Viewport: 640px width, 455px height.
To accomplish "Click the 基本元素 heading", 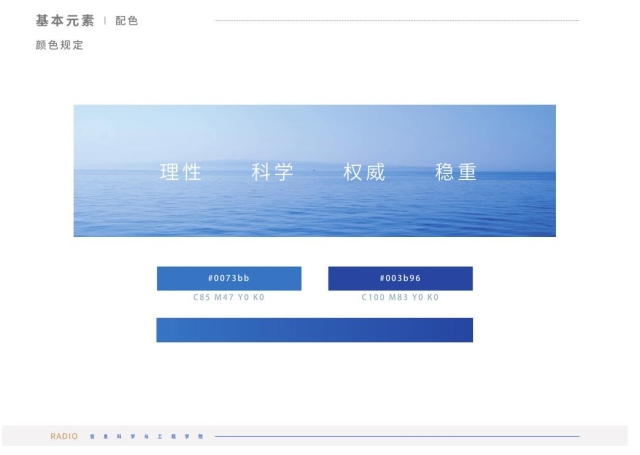I will 65,21.
